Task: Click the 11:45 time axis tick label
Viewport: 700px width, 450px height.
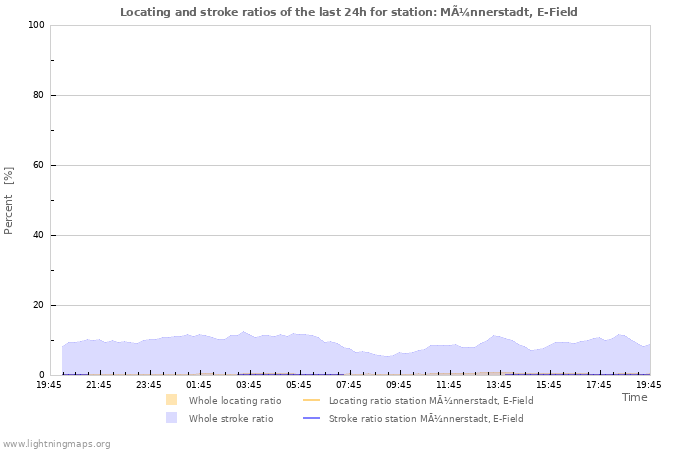Action: [449, 385]
